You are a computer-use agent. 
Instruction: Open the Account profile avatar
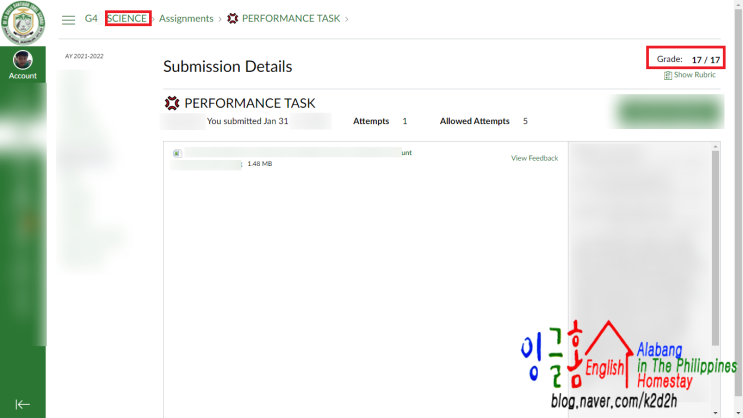23,60
